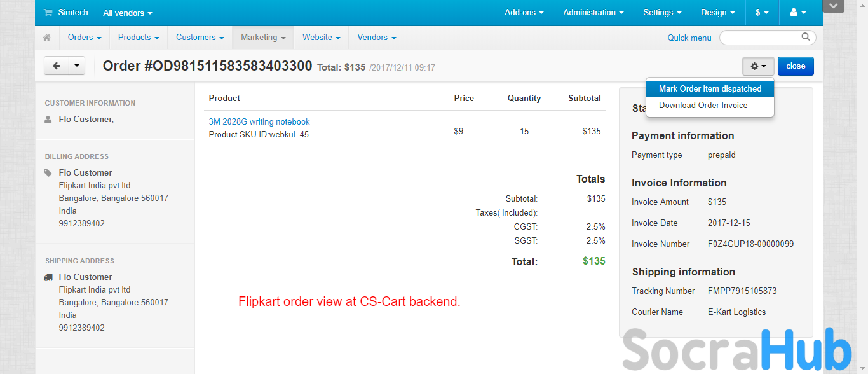Screen dimensions: 868x374
Task: Click the order date 2017/12/11 09:17
Action: (x=402, y=67)
